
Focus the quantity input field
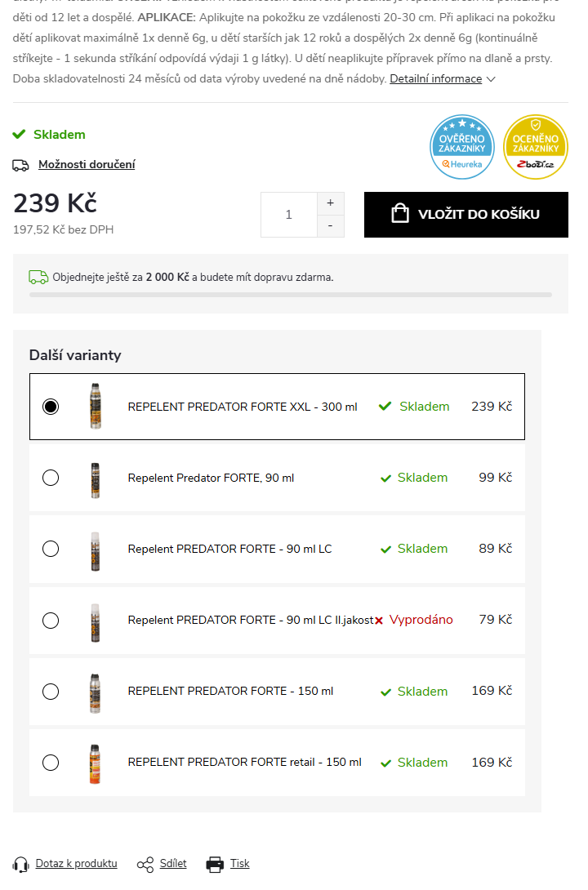[x=289, y=215]
